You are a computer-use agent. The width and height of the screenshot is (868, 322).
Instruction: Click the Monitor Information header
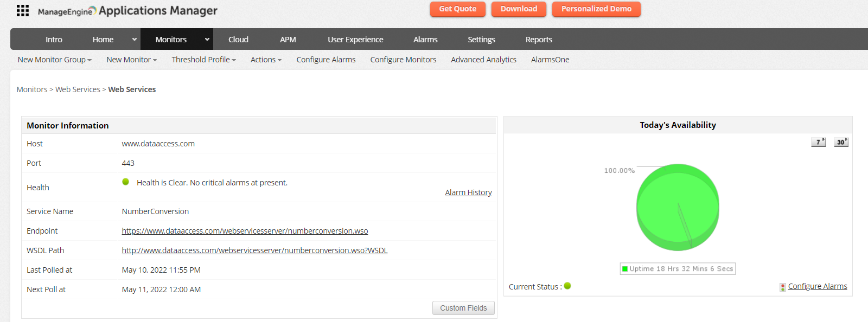point(68,125)
